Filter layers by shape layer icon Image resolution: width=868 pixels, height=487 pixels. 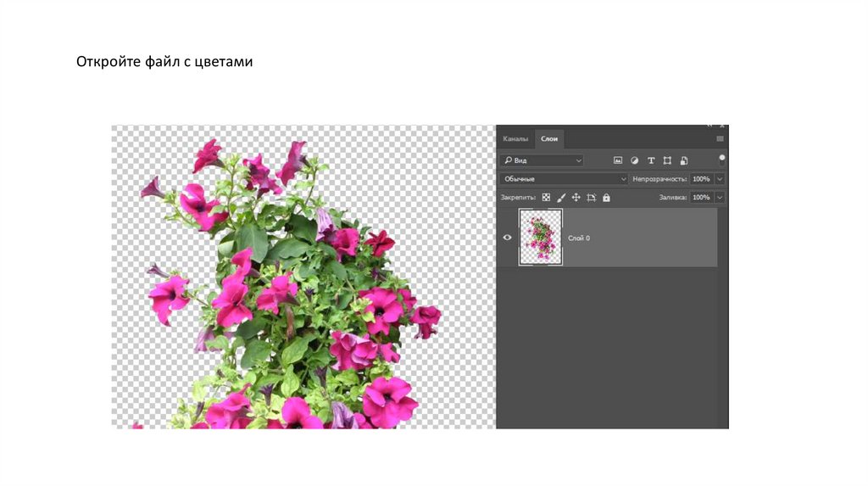click(x=667, y=160)
